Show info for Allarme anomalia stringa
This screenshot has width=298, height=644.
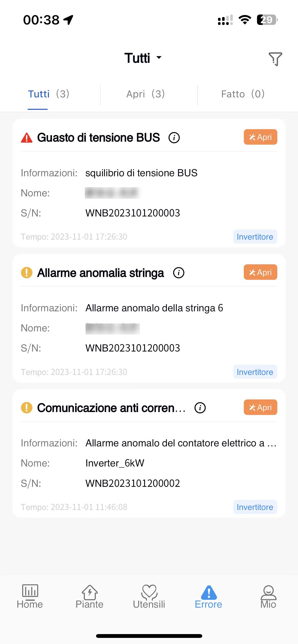(179, 273)
